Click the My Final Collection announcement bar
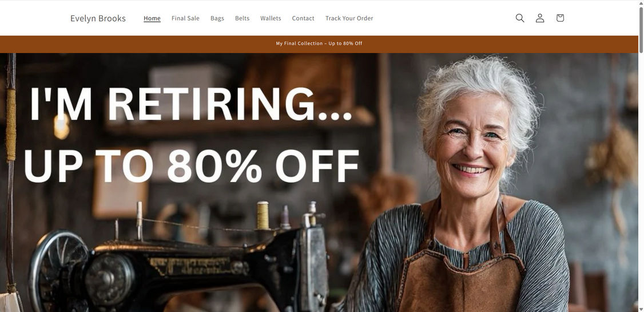 319,44
